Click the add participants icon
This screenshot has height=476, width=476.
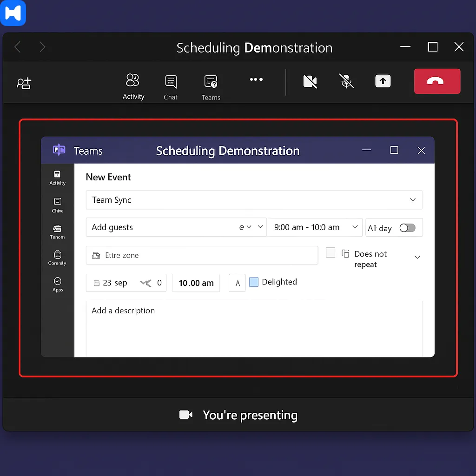tap(24, 83)
